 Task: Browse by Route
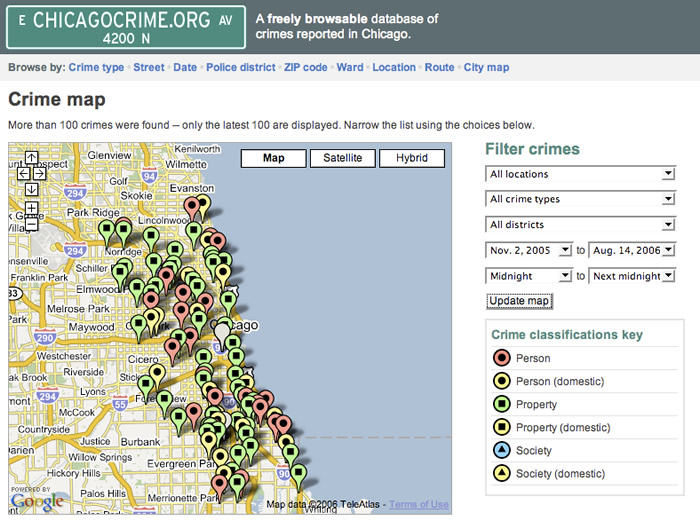[439, 67]
